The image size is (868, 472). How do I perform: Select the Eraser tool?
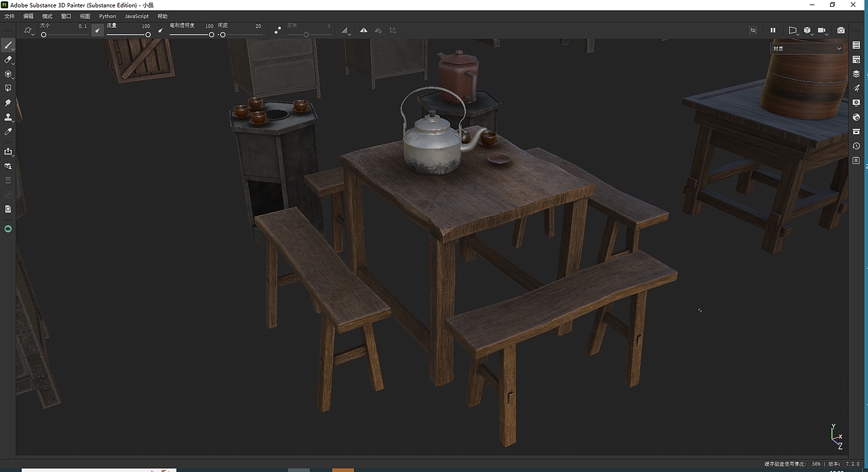[8, 60]
